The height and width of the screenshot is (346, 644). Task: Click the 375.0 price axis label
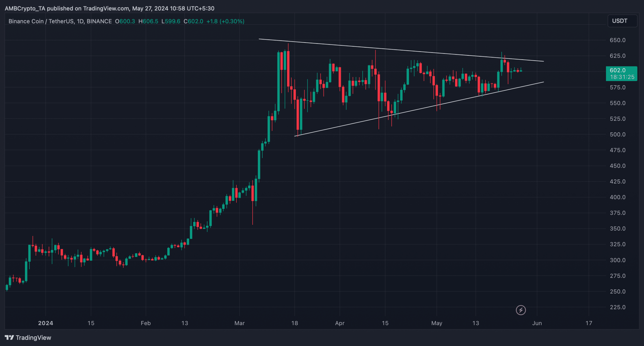618,213
